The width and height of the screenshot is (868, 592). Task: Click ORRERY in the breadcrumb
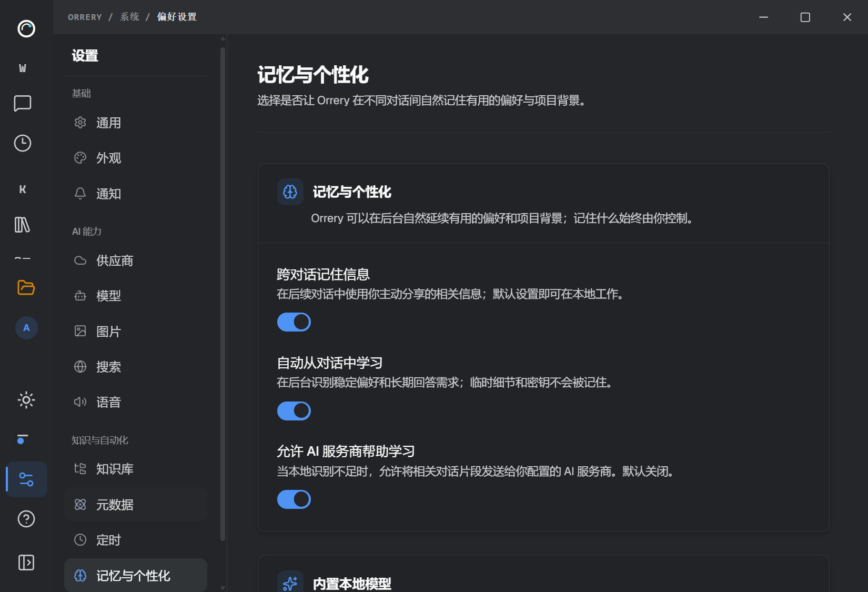pyautogui.click(x=85, y=17)
